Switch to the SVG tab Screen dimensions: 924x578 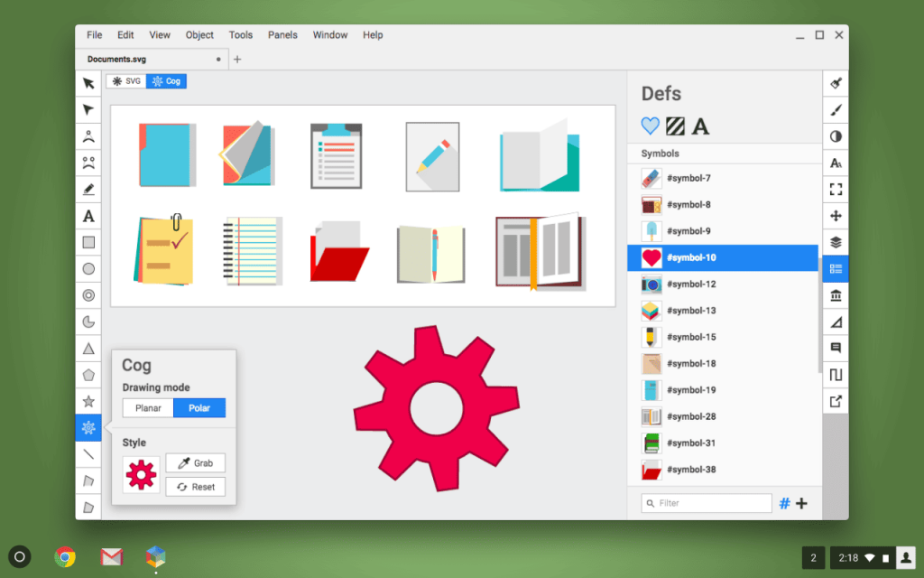125,80
